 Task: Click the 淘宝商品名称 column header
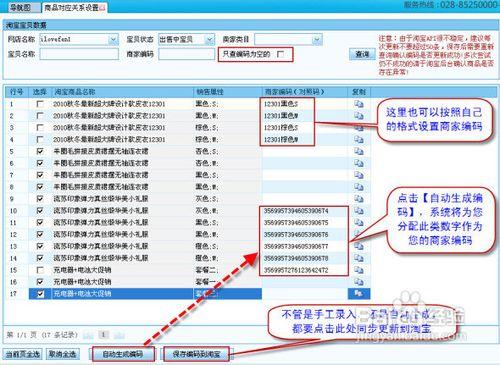click(122, 92)
